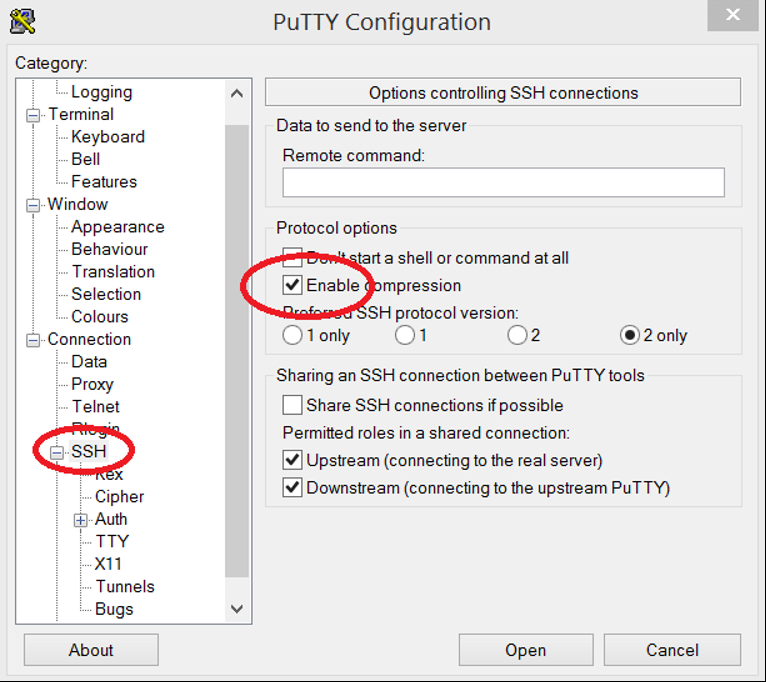Open the Tunnels category

click(125, 586)
